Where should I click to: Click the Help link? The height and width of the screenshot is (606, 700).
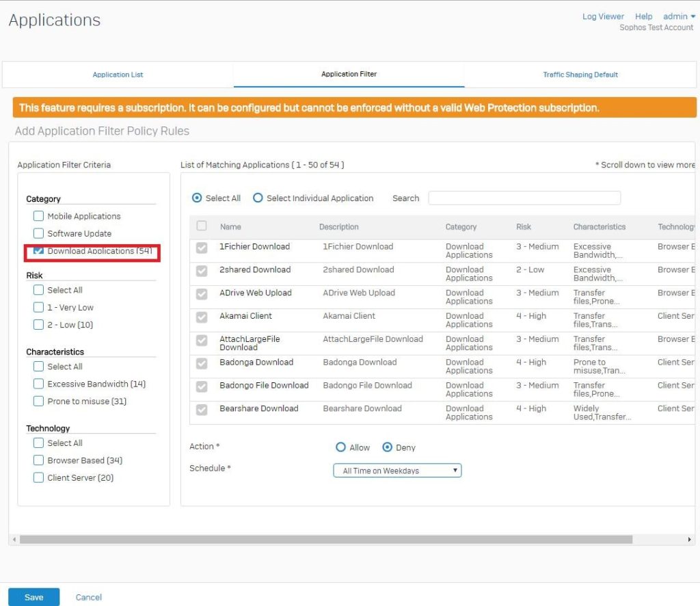643,16
